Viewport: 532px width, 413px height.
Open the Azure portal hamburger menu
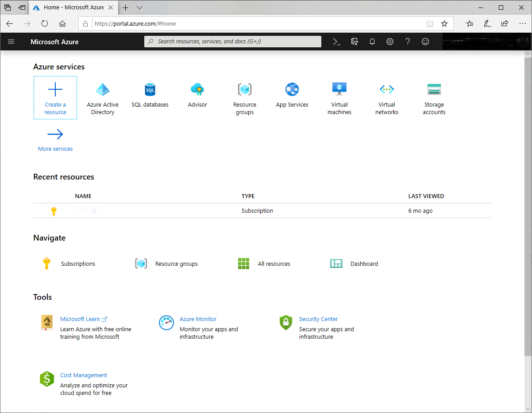[11, 42]
